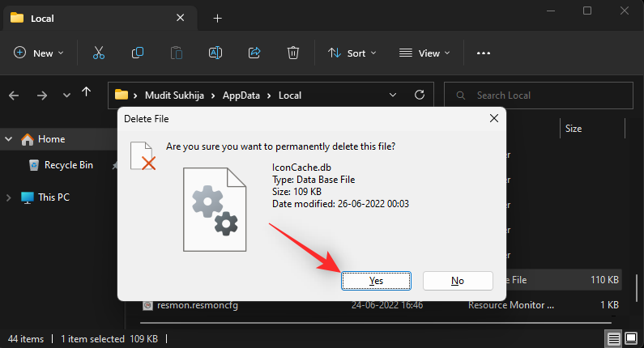Click the Local breadcrumb segment
This screenshot has height=348, width=644.
coord(290,95)
